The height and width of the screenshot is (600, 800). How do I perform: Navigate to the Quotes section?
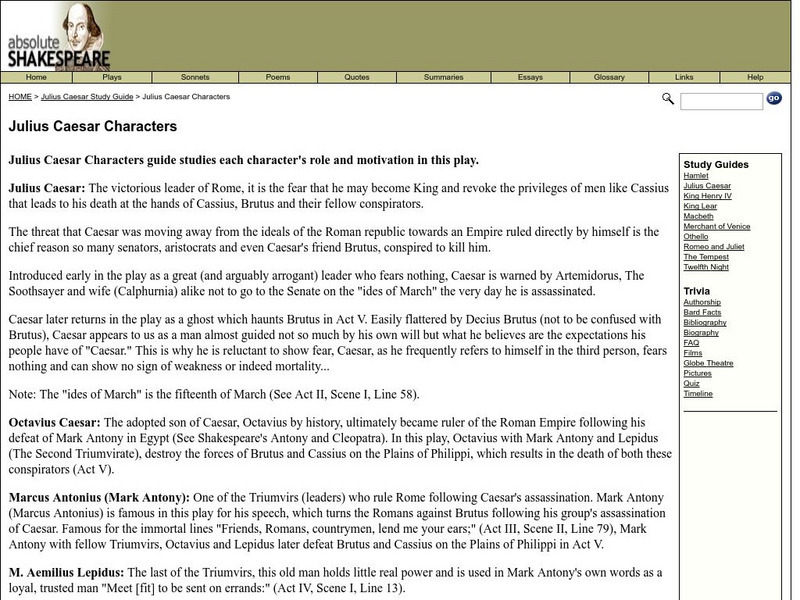[357, 75]
